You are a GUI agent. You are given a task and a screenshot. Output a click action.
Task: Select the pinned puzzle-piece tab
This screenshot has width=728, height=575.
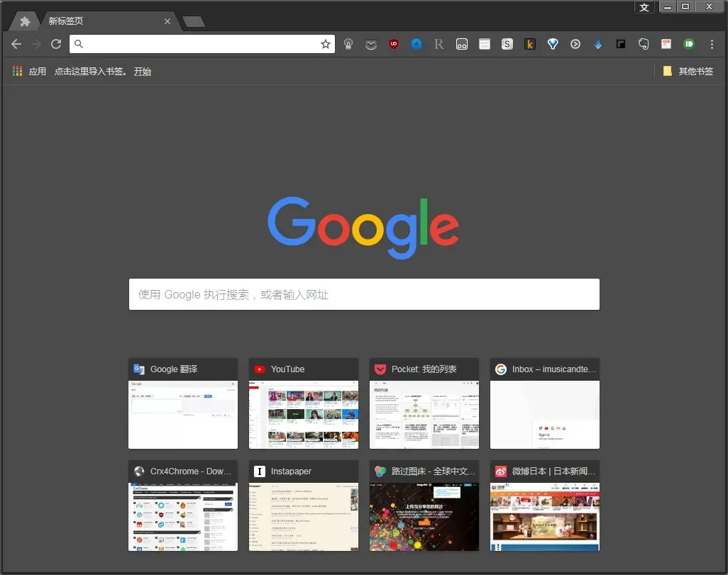[25, 21]
